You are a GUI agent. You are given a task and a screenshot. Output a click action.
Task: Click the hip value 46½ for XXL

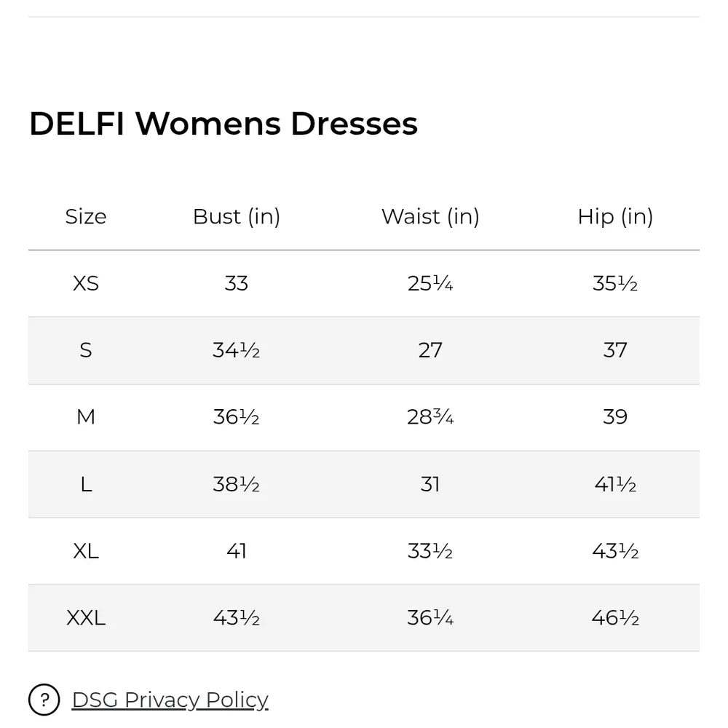pos(615,617)
